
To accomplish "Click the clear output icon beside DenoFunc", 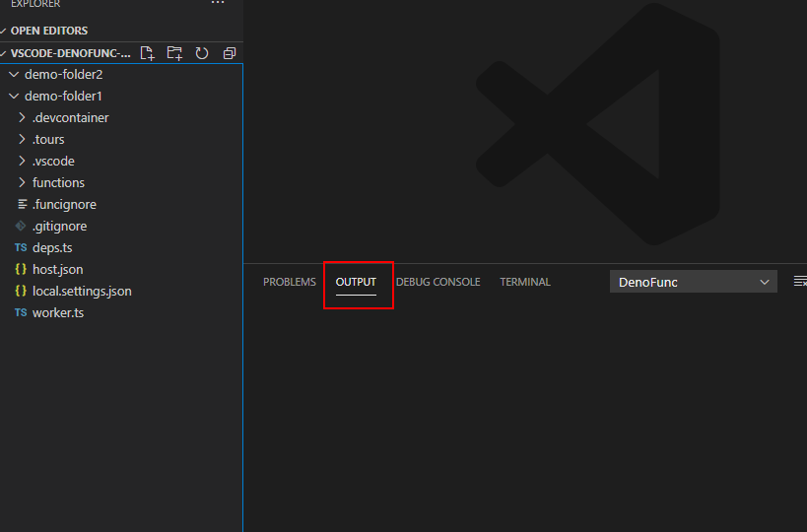I will point(800,282).
